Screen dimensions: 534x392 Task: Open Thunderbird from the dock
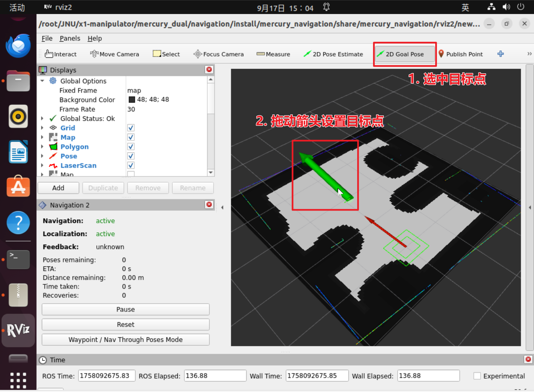[x=18, y=45]
